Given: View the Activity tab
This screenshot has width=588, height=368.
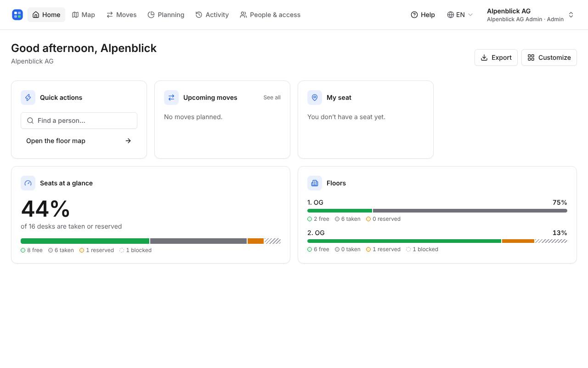Looking at the screenshot, I should point(212,15).
